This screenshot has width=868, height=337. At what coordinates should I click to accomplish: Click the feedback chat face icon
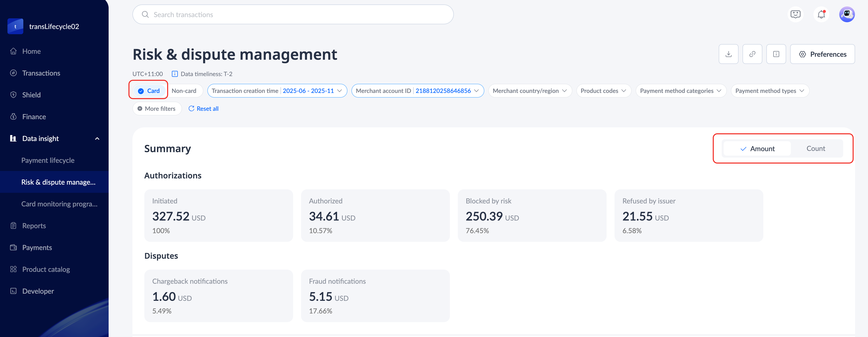795,14
